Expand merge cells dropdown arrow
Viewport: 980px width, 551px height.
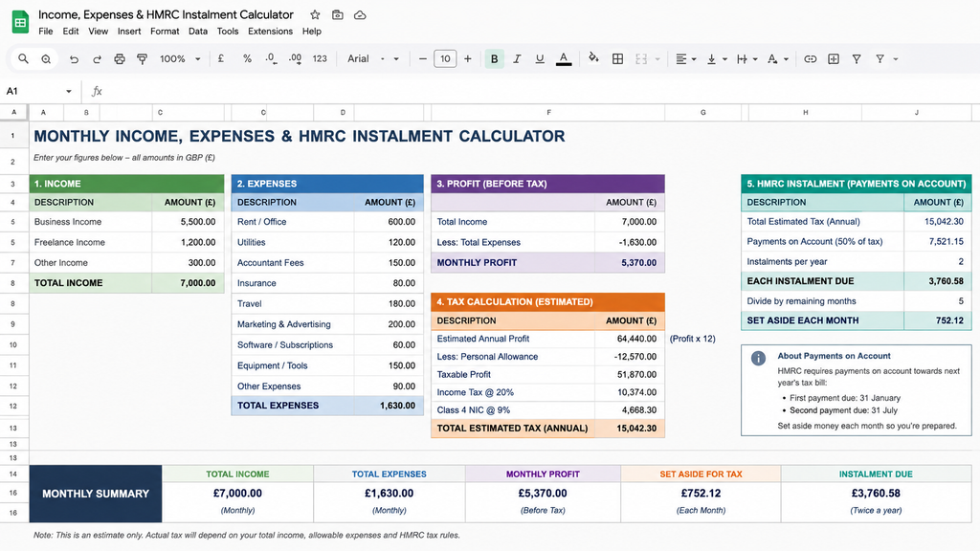pos(657,59)
